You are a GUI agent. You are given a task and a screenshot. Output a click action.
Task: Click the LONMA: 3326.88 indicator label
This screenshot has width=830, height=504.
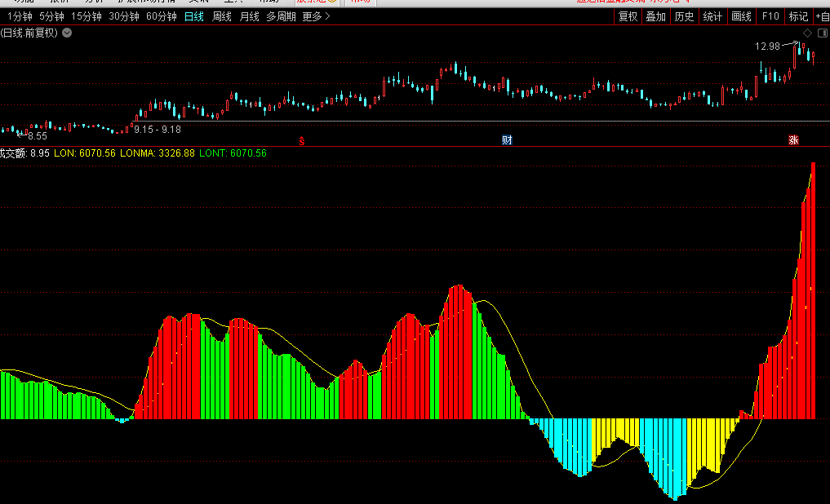point(158,153)
